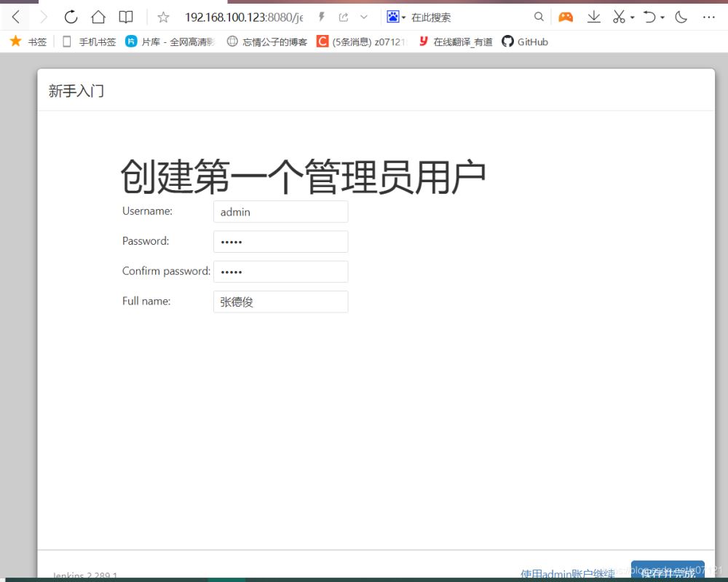Open the downloads arrow icon

tap(594, 17)
